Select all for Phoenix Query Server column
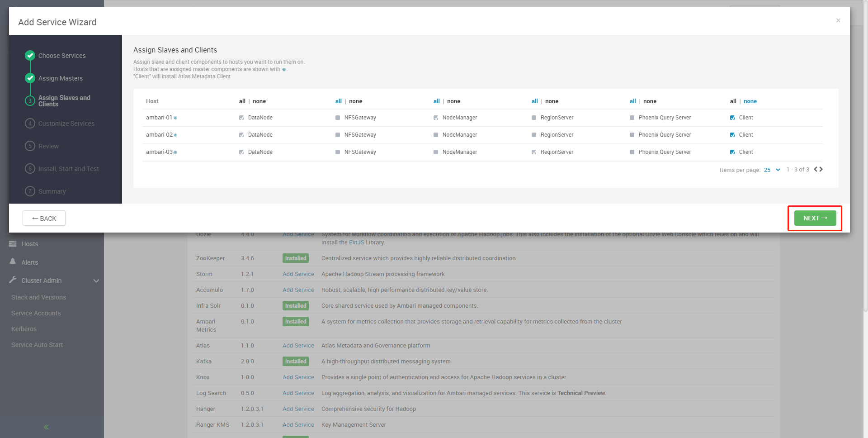This screenshot has width=868, height=438. (632, 101)
